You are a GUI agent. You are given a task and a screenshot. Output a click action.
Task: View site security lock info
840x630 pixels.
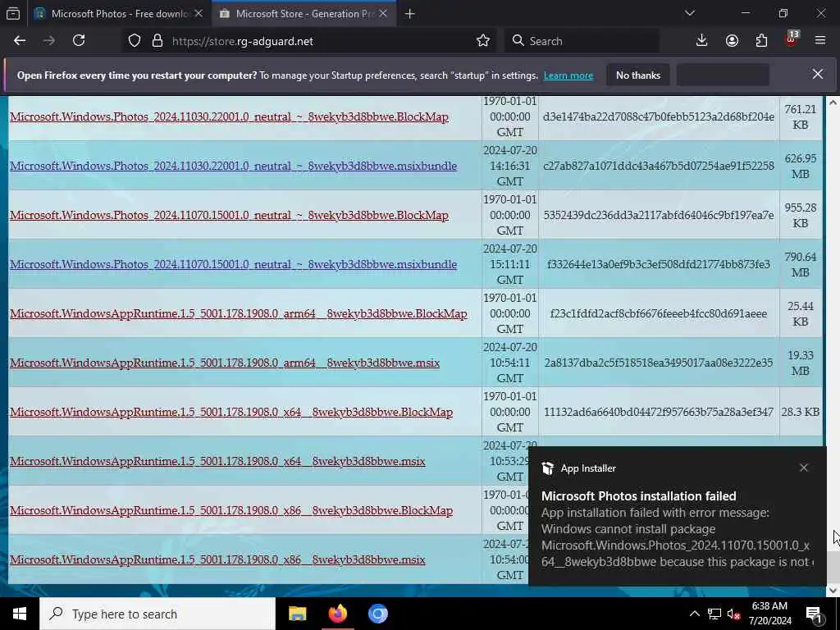[x=157, y=41]
